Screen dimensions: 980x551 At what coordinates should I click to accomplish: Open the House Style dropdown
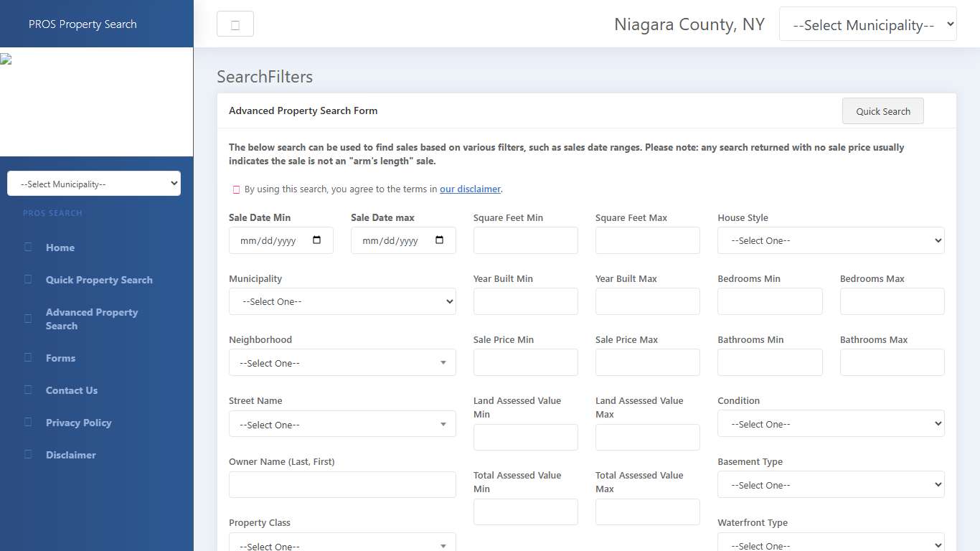coord(830,240)
